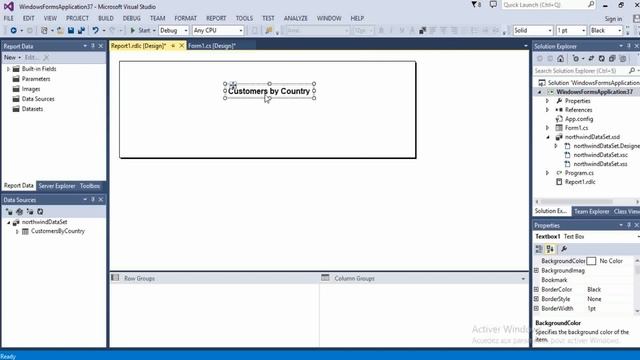Switch to the Team Explorer tab
Image resolution: width=640 pixels, height=360 pixels.
591,211
